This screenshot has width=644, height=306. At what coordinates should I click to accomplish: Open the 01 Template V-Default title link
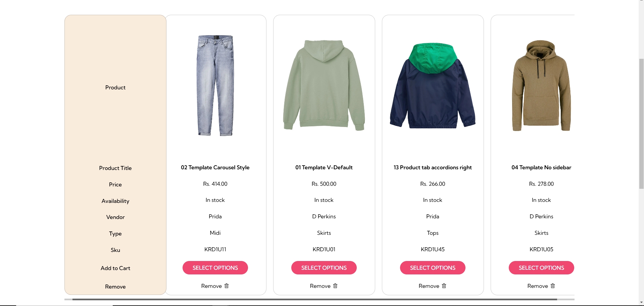coord(324,167)
